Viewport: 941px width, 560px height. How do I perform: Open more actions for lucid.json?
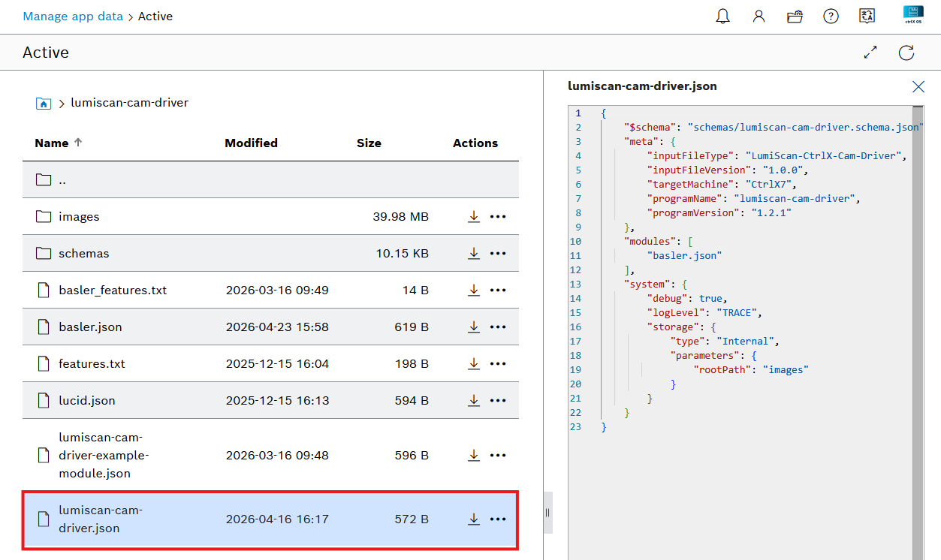pyautogui.click(x=498, y=401)
